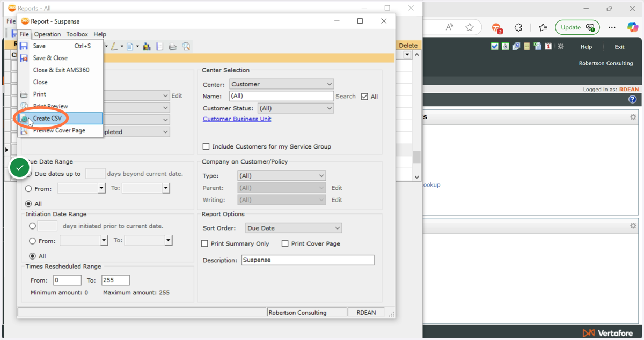Select From radio in Initiation Date Range

click(33, 241)
